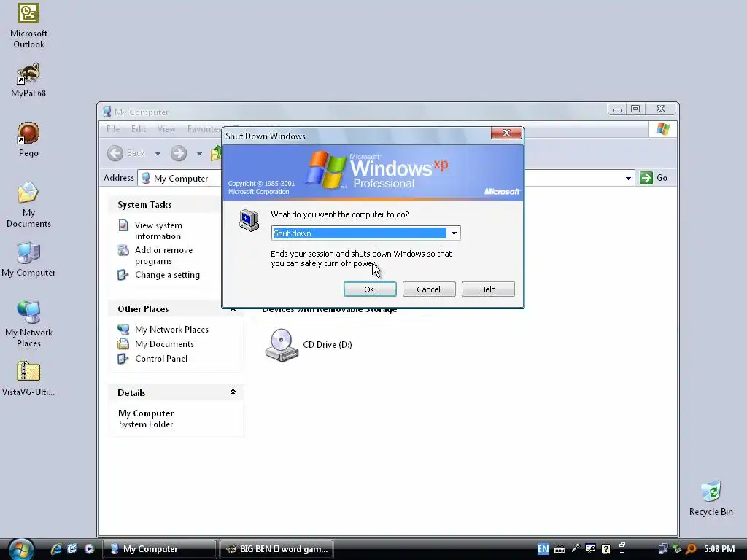This screenshot has width=747, height=560.
Task: Click the language bar pen tools icon
Action: coord(575,549)
